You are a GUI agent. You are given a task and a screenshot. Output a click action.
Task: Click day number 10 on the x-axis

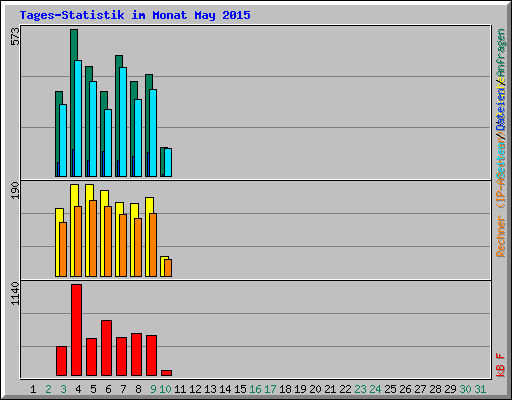[x=165, y=389]
